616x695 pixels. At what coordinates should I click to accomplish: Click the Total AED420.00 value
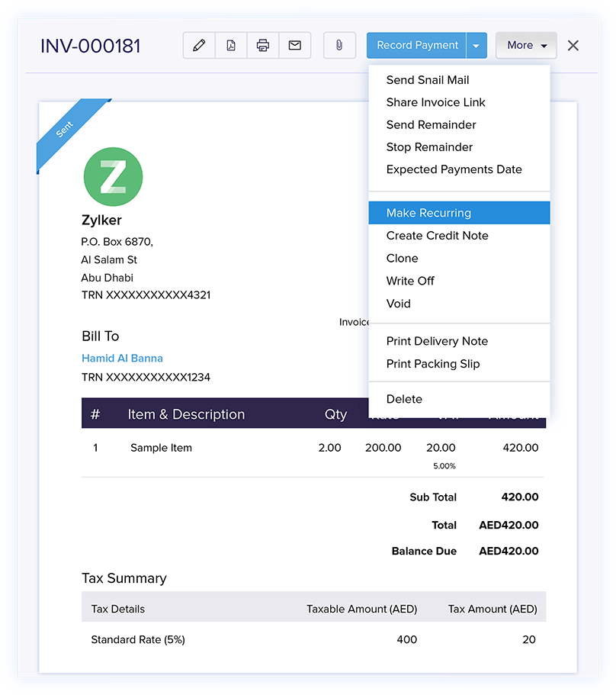tap(509, 525)
